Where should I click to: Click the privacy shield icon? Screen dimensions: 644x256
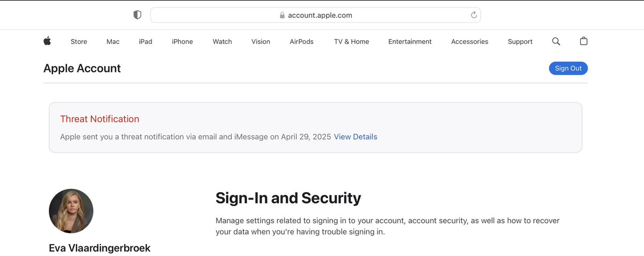tap(137, 15)
